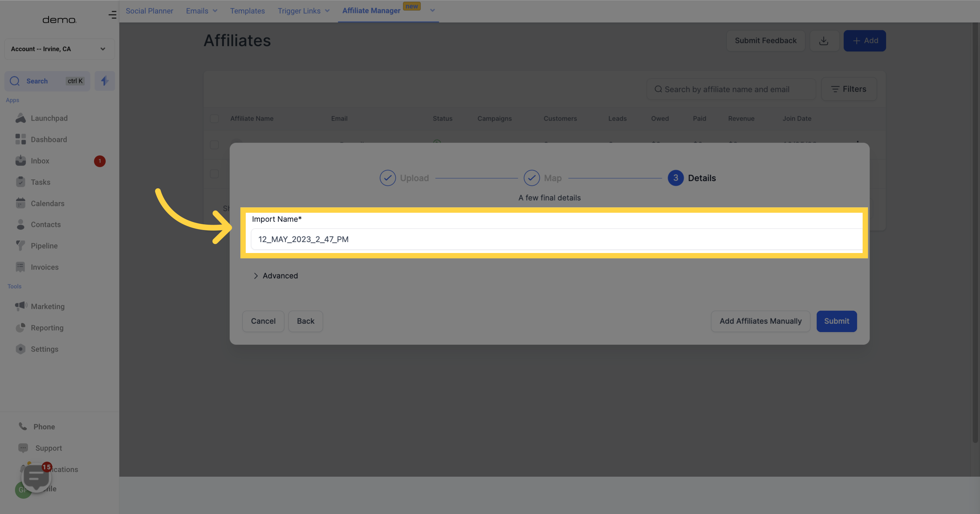Submit the import

[x=837, y=321]
